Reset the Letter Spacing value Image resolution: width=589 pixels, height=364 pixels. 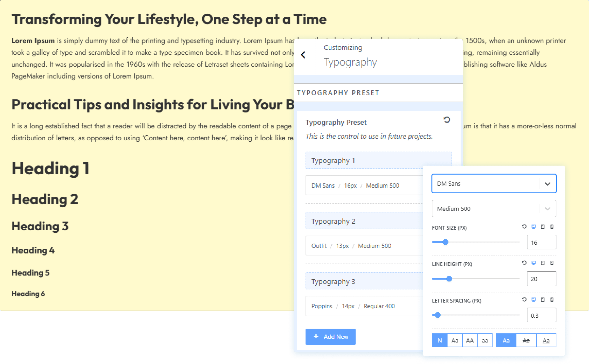(524, 299)
